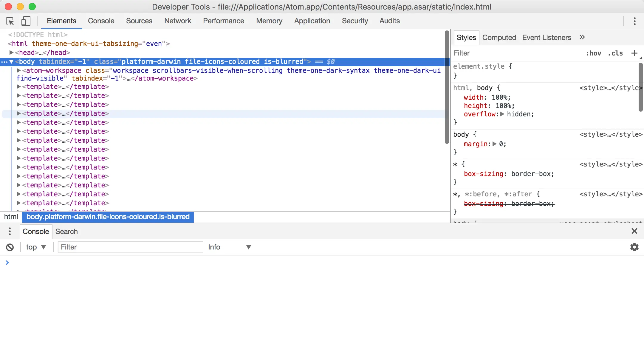
Task: Open console settings gear
Action: click(634, 247)
